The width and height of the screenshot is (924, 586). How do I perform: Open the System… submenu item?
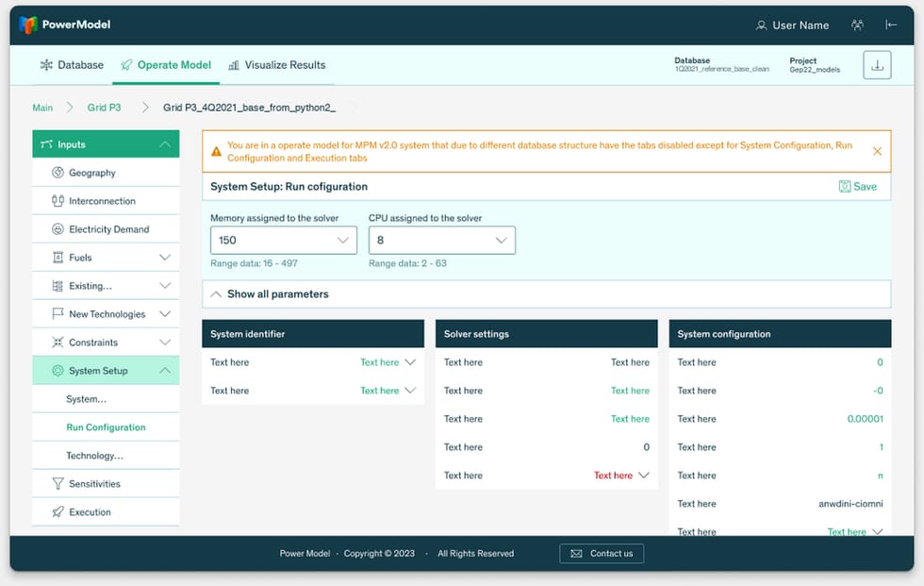click(106, 399)
